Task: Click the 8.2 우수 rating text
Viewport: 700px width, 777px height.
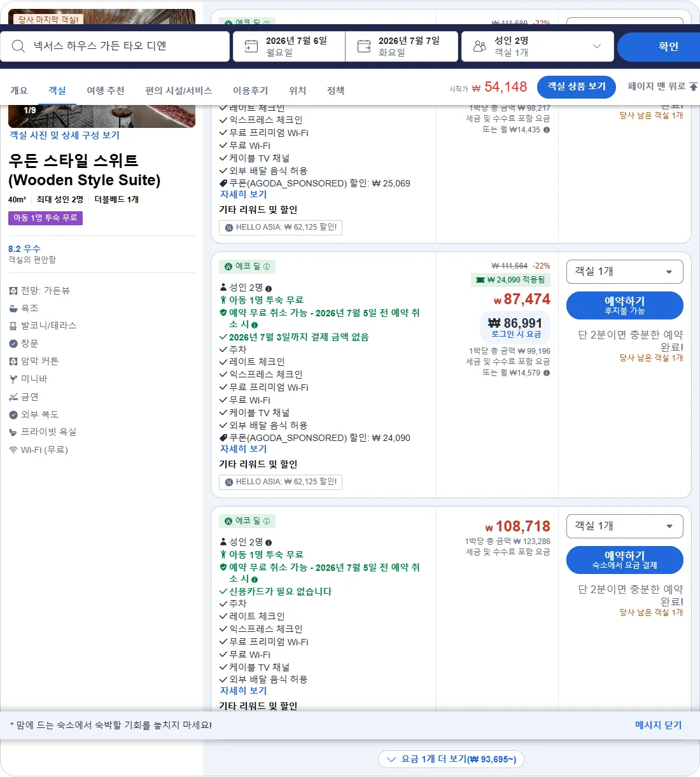Action: [24, 249]
